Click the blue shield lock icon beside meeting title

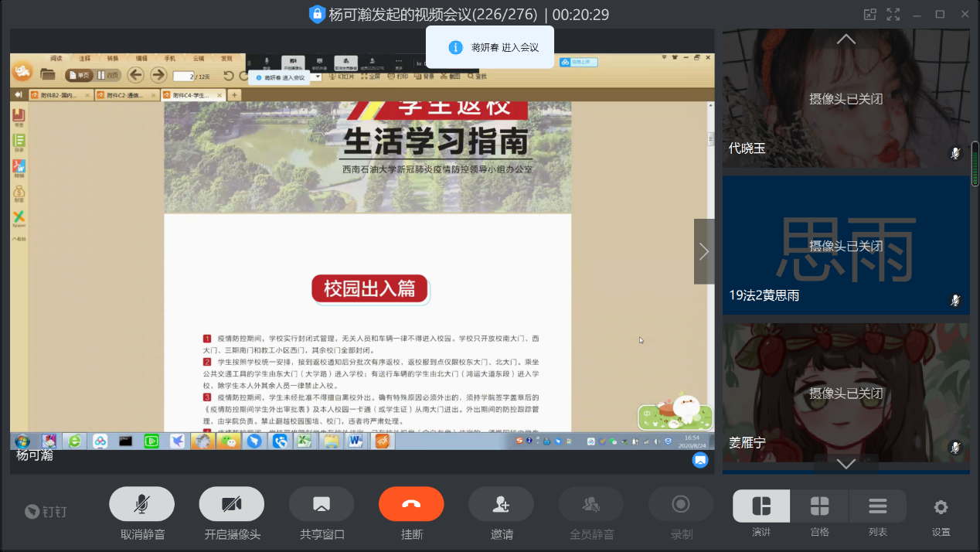317,14
